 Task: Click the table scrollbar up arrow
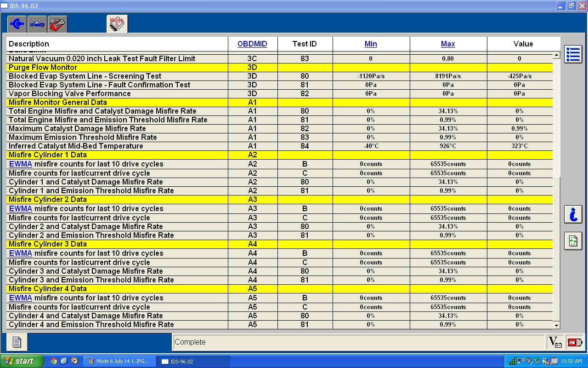[x=556, y=55]
